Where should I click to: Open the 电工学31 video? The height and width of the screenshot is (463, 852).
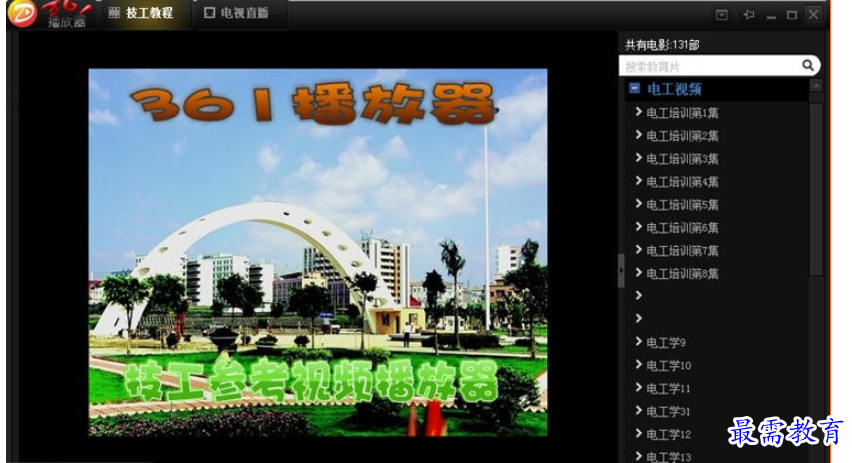tap(668, 411)
